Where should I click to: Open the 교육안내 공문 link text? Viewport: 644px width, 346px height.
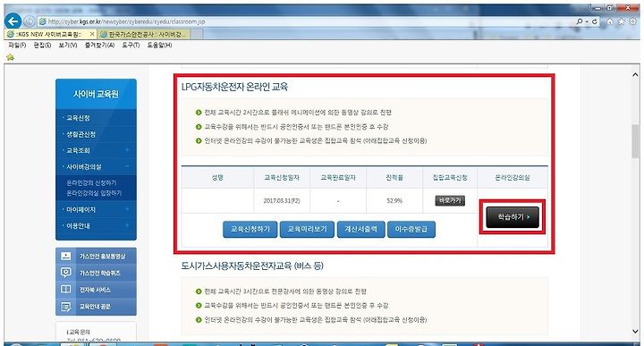coord(95,307)
